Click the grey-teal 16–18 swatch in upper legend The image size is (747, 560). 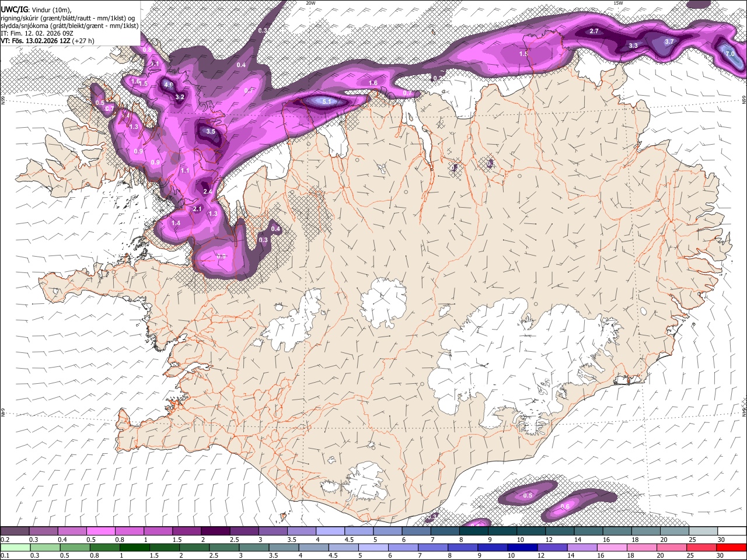[x=617, y=531]
